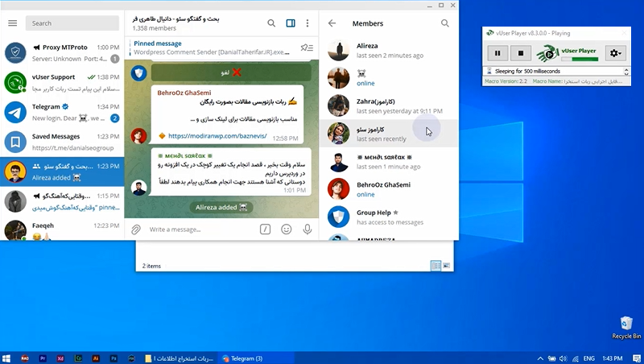Click the Proxy MTProto shield avatar

15,53
